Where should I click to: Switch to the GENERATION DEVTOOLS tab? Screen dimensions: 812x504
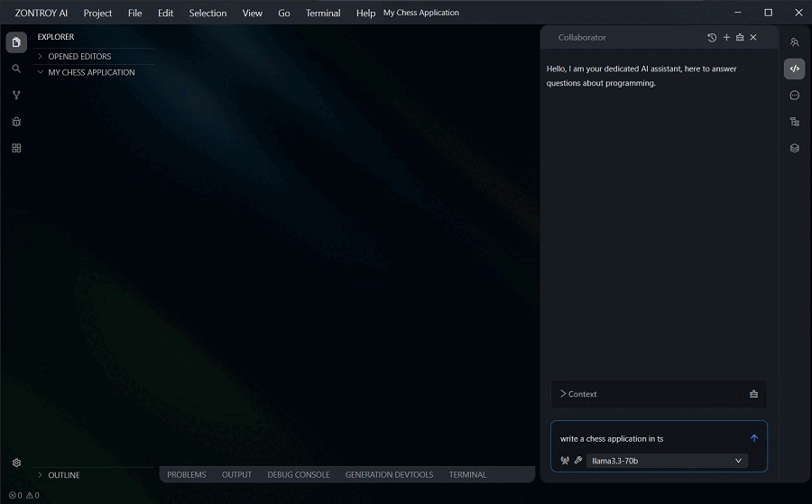tap(389, 474)
